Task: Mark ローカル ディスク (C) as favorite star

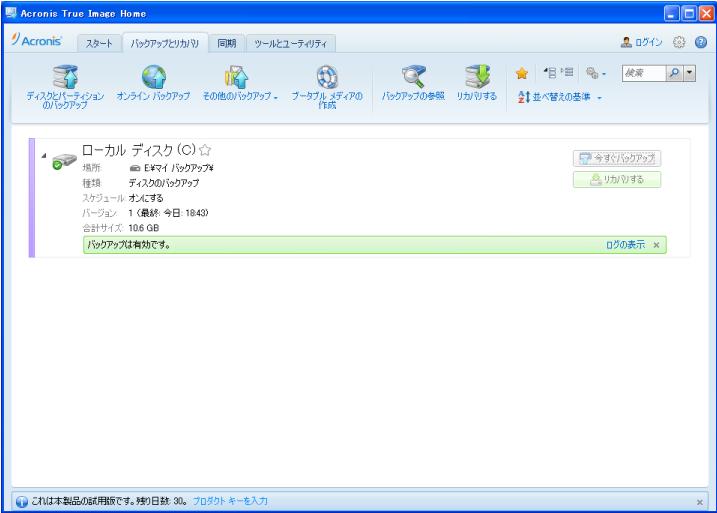Action: point(205,150)
